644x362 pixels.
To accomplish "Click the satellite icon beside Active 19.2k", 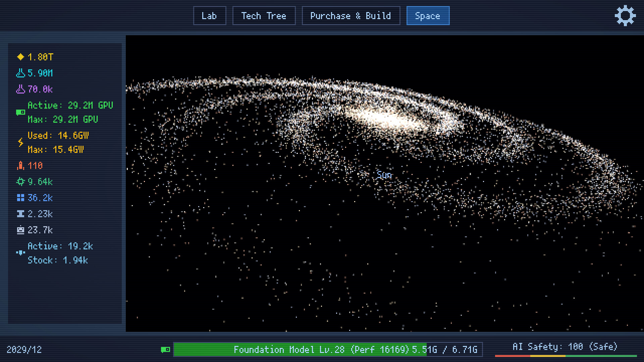I will click(x=20, y=253).
